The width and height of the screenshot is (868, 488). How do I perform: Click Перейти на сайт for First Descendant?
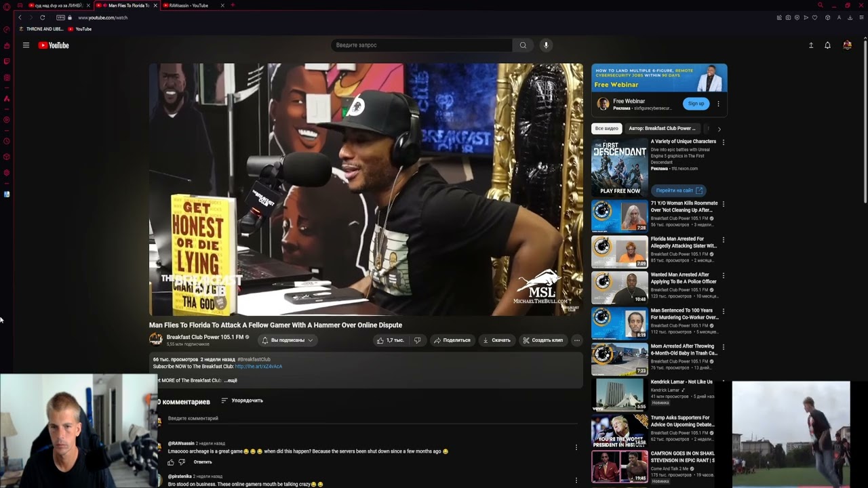pos(679,190)
